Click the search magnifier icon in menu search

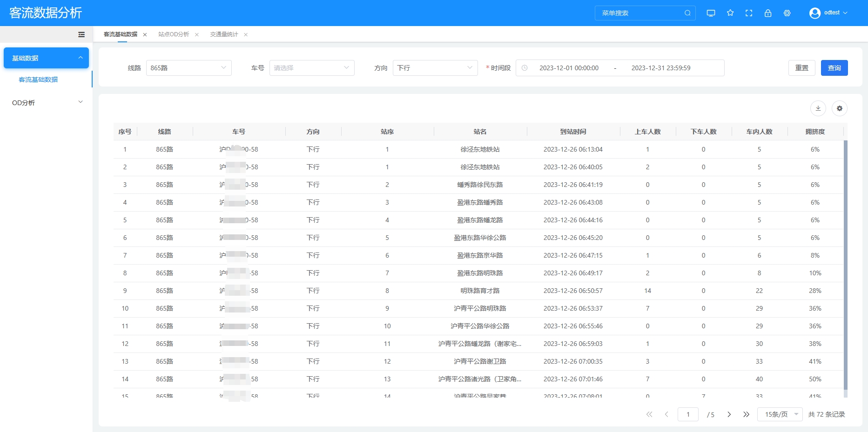point(687,13)
